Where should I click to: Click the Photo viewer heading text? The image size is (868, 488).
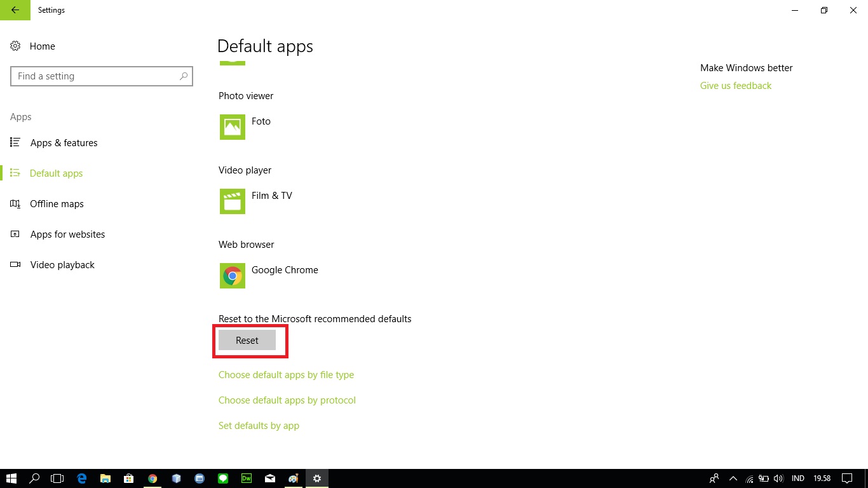pos(246,96)
